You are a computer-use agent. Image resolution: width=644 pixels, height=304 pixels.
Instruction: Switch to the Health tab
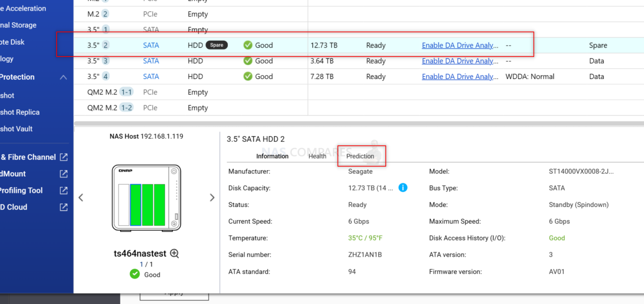317,156
